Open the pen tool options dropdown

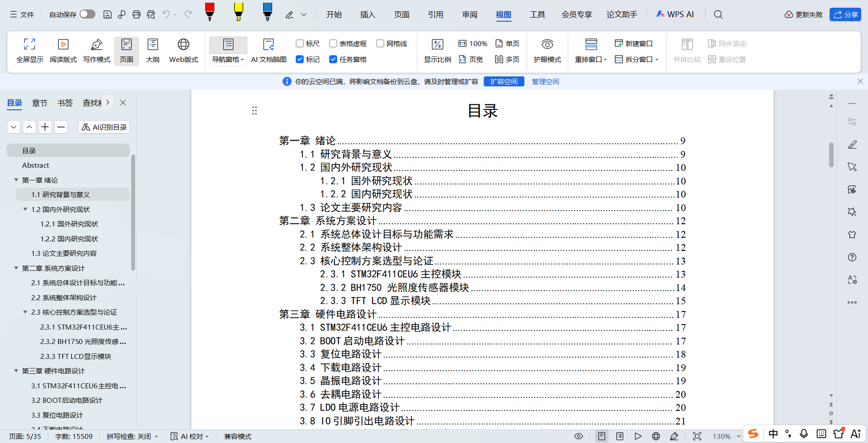[x=304, y=14]
